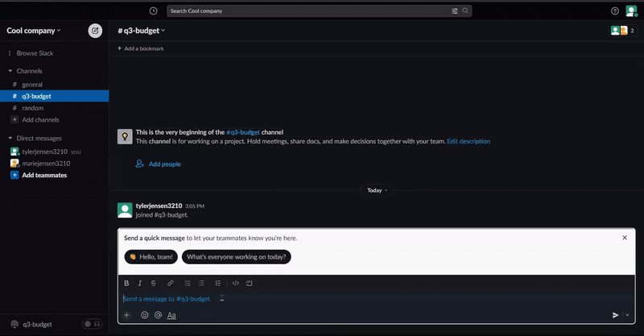
Task: Open the Cool company workspace dropdown
Action: [34, 31]
